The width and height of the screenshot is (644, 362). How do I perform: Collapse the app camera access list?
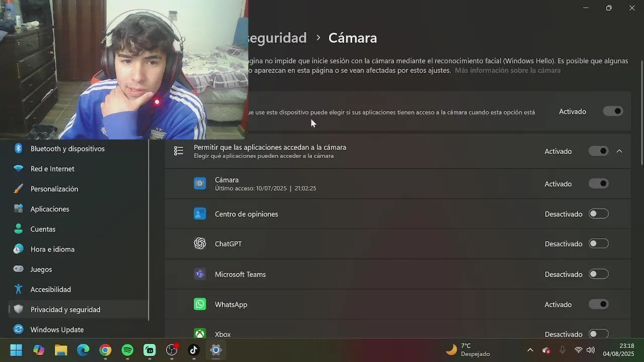click(619, 151)
